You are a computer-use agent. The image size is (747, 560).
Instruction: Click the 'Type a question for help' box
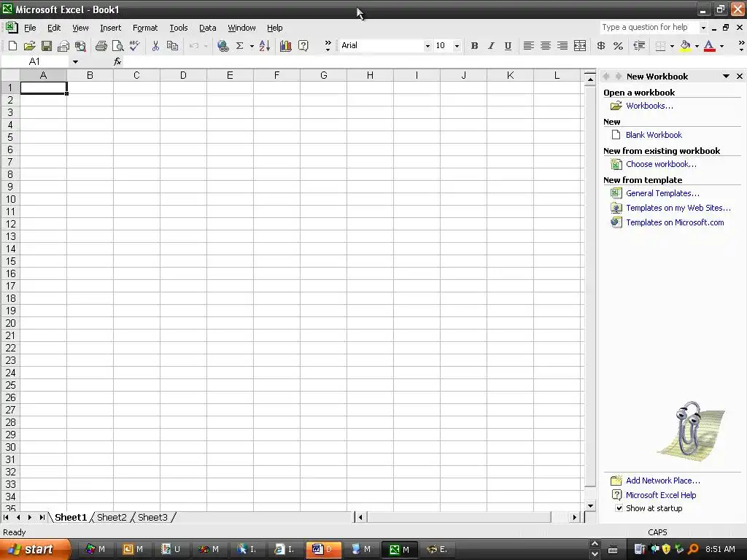point(649,27)
